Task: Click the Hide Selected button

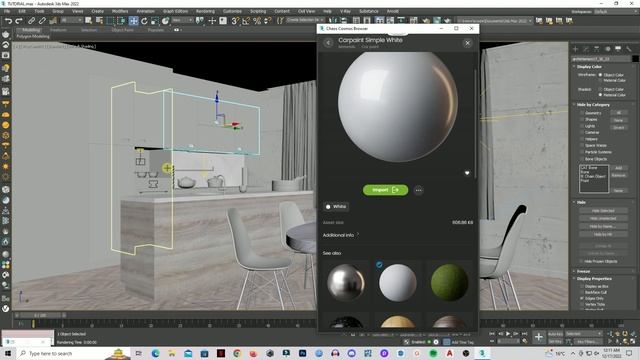Action: [x=603, y=211]
